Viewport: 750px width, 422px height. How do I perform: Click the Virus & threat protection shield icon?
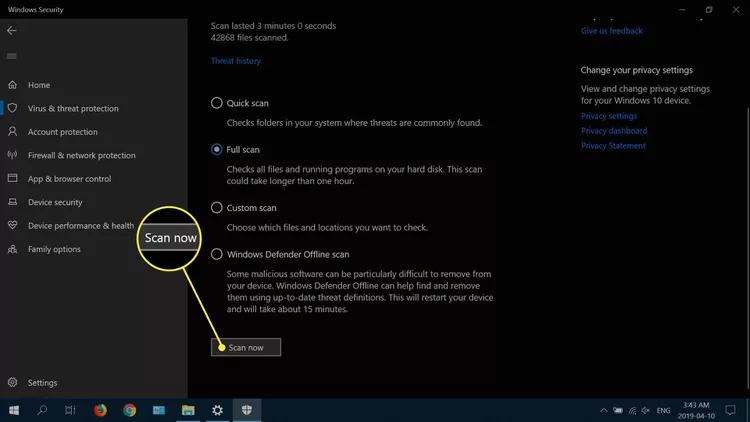coord(12,108)
